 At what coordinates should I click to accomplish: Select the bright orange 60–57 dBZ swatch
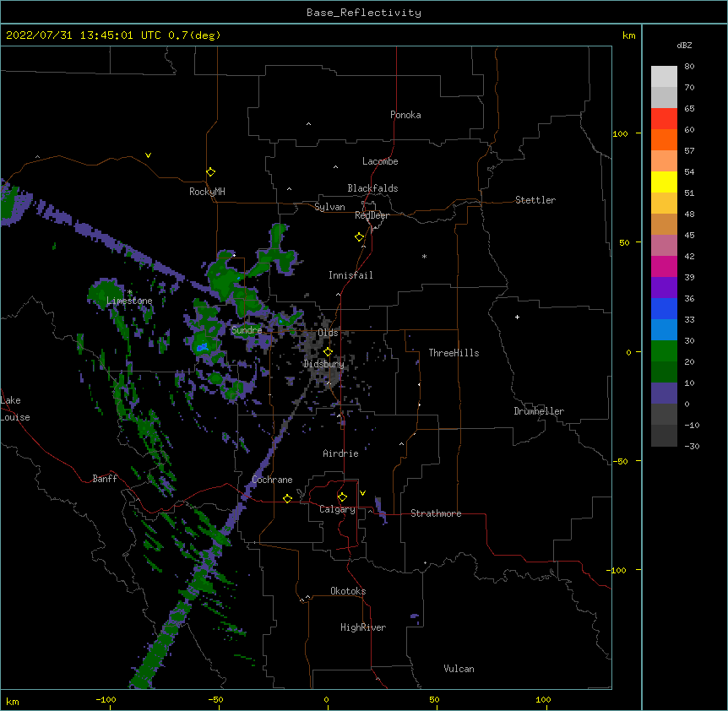664,139
